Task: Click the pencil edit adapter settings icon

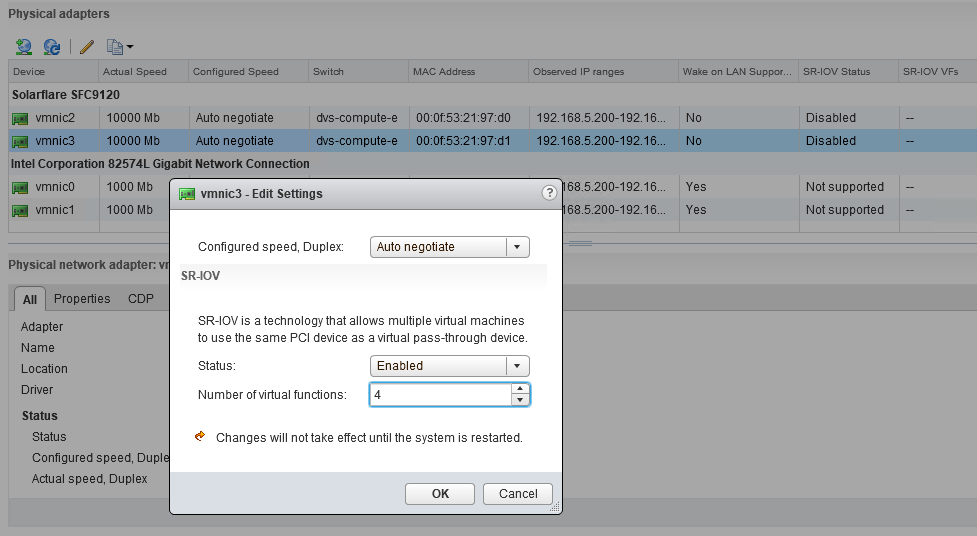Action: click(x=87, y=47)
